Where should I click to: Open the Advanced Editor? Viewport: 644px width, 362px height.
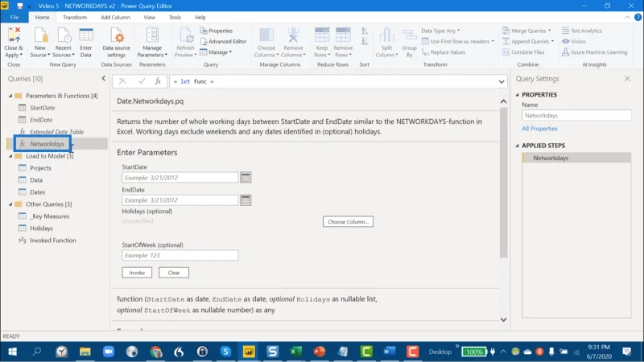click(224, 42)
